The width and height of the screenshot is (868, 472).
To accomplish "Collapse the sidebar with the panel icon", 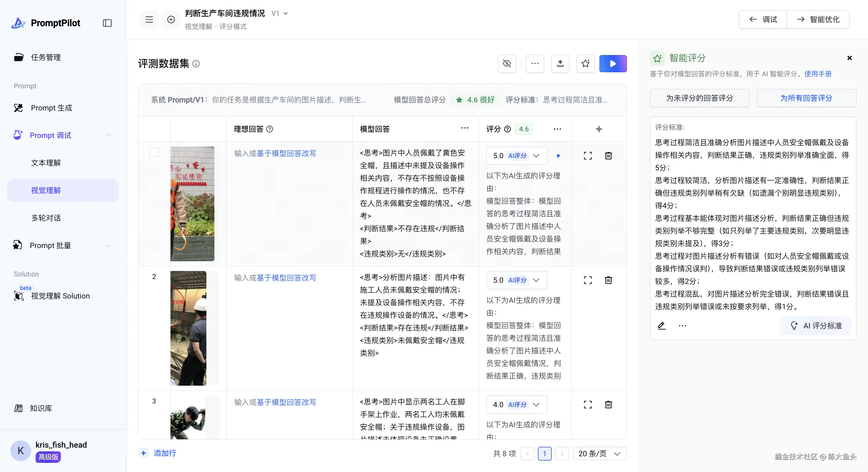I will point(107,23).
